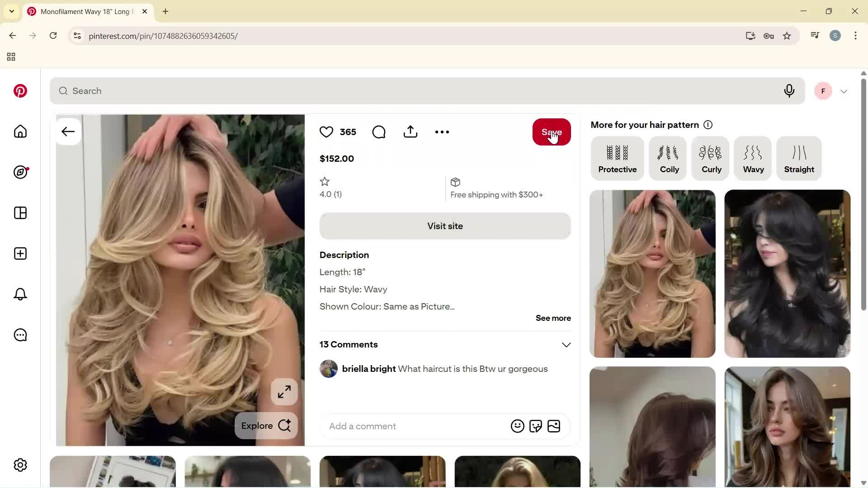The image size is (868, 488).
Task: Start a voice search with the microphone
Action: (x=789, y=91)
